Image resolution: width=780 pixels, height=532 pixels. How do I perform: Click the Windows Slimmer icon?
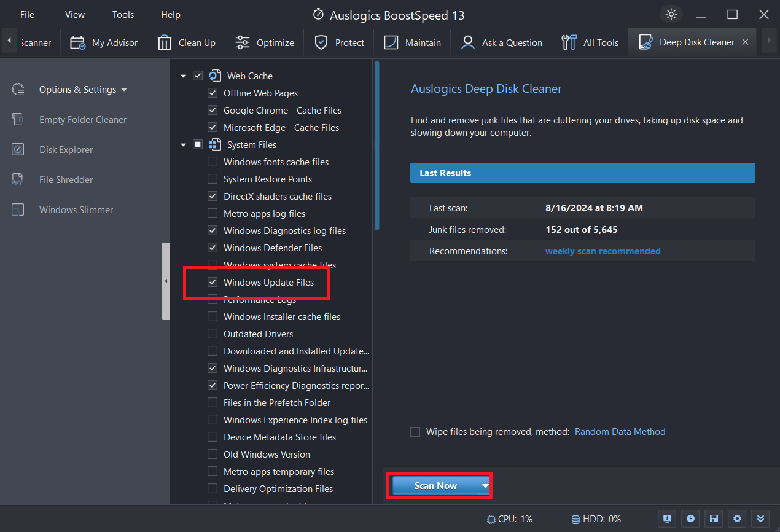coord(18,210)
